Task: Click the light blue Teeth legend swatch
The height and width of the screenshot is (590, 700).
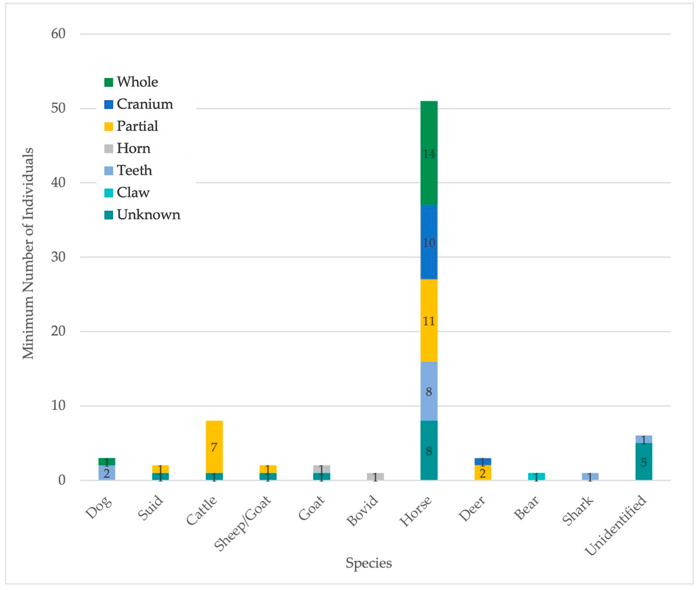Action: [109, 170]
